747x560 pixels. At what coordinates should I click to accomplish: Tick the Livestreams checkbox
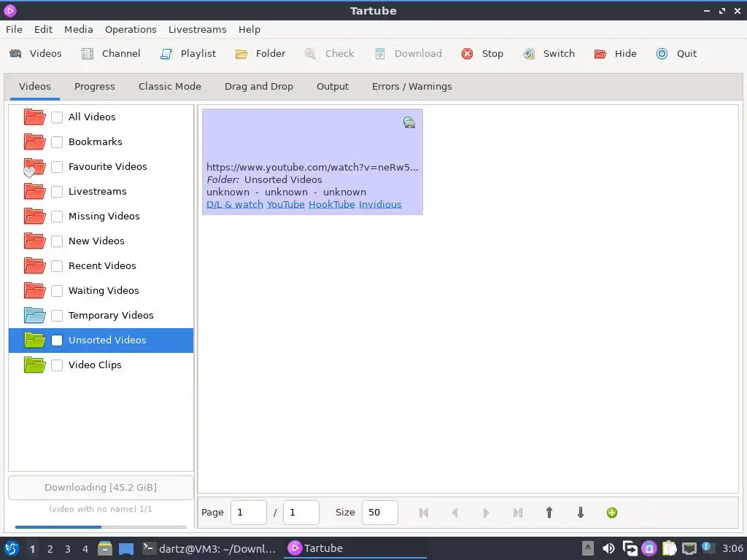[57, 192]
